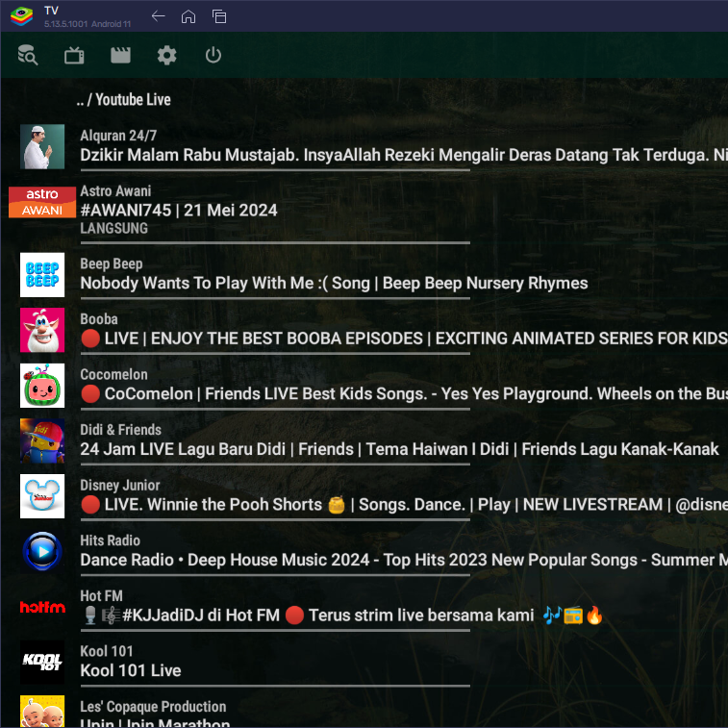This screenshot has width=728, height=728.
Task: Open '#AWANI745 | 21 Mei 2024' stream
Action: point(179,211)
